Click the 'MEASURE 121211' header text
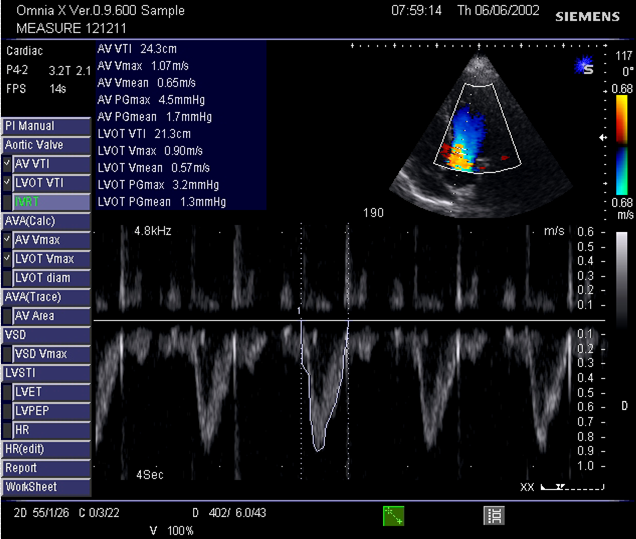Viewport: 636px width, 539px height. (x=71, y=28)
